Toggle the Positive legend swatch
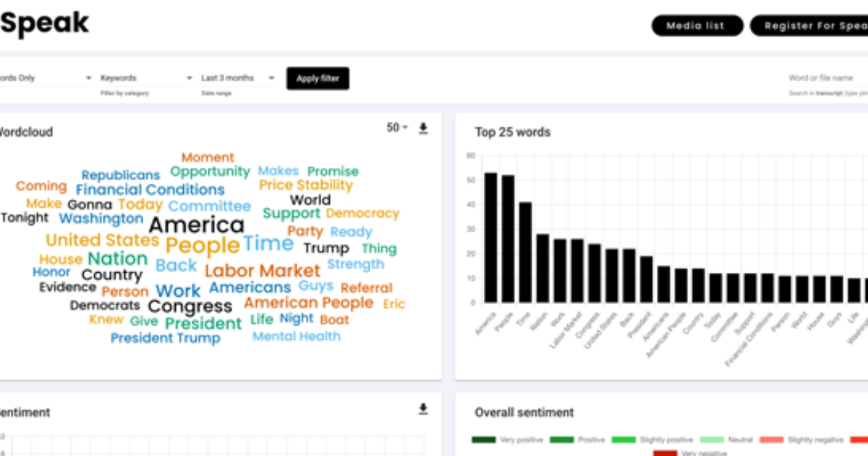The height and width of the screenshot is (456, 868). pos(561,439)
